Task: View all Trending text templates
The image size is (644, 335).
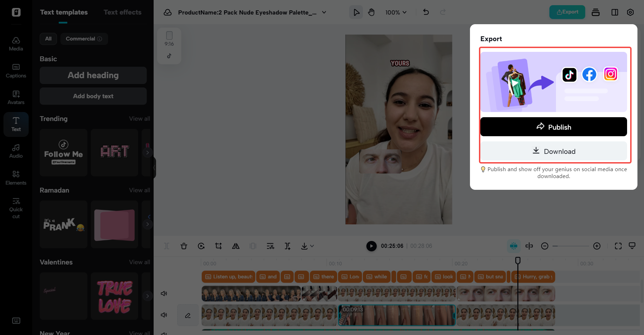Action: (140, 119)
